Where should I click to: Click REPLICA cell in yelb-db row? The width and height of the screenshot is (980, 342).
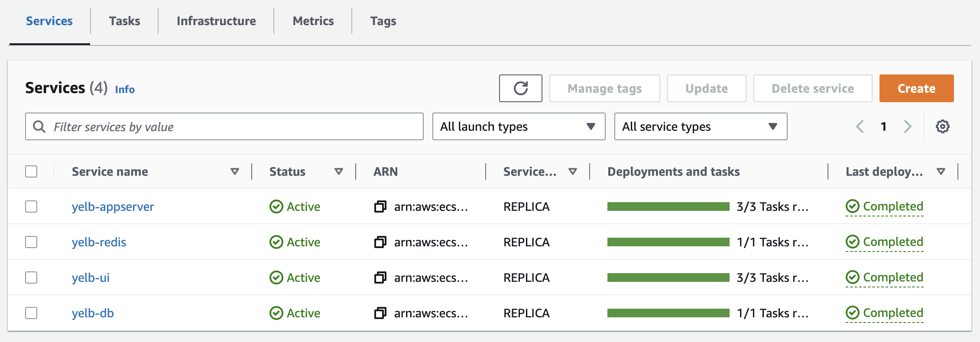pos(526,313)
